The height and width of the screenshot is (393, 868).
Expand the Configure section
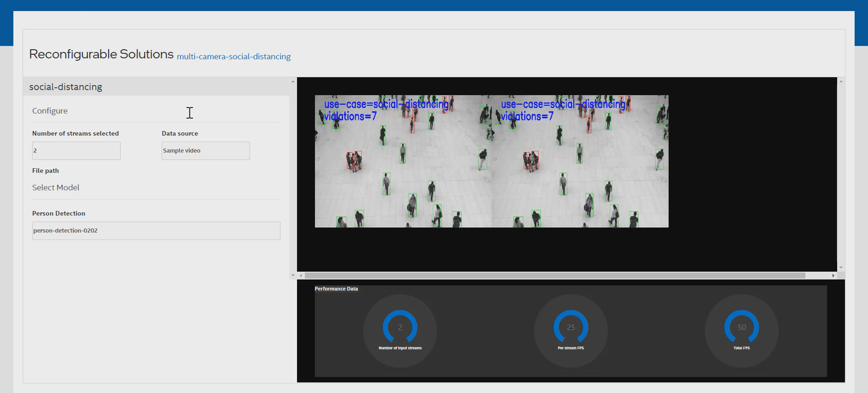click(x=50, y=111)
